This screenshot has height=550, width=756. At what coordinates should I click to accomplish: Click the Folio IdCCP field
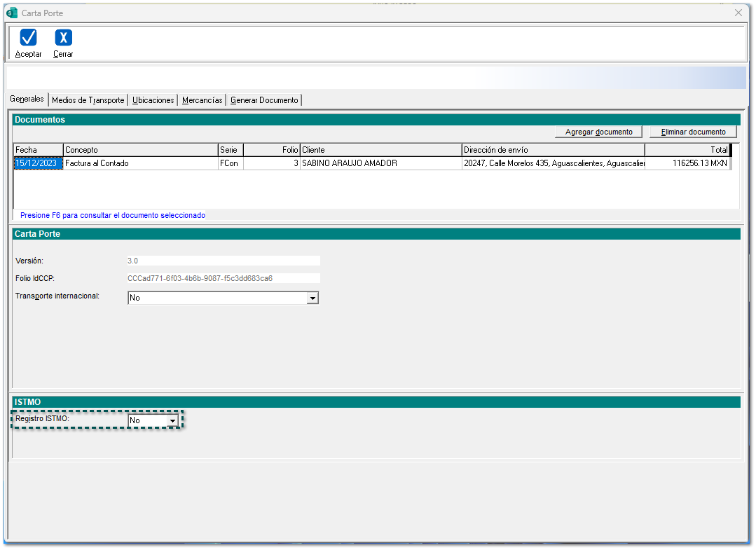[x=223, y=278]
